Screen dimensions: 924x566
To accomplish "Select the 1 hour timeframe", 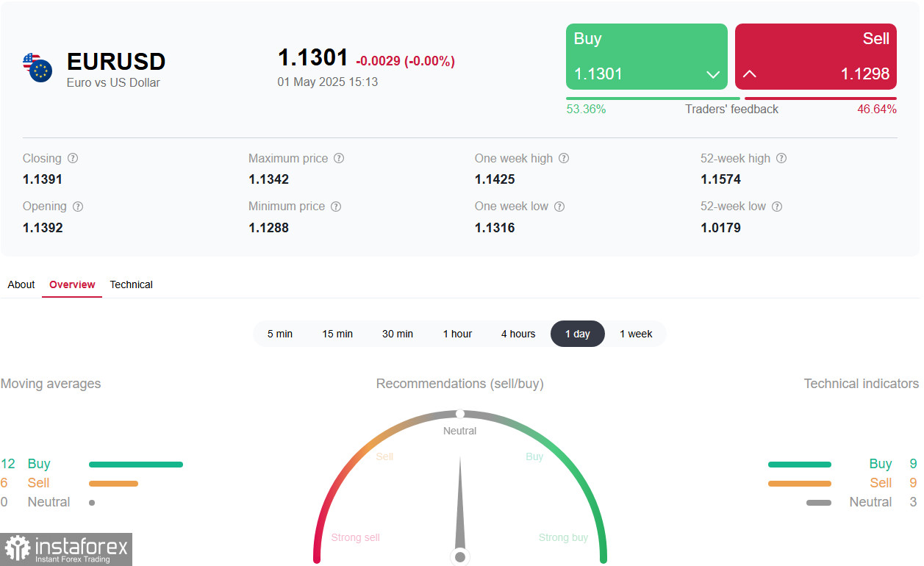I will click(457, 334).
